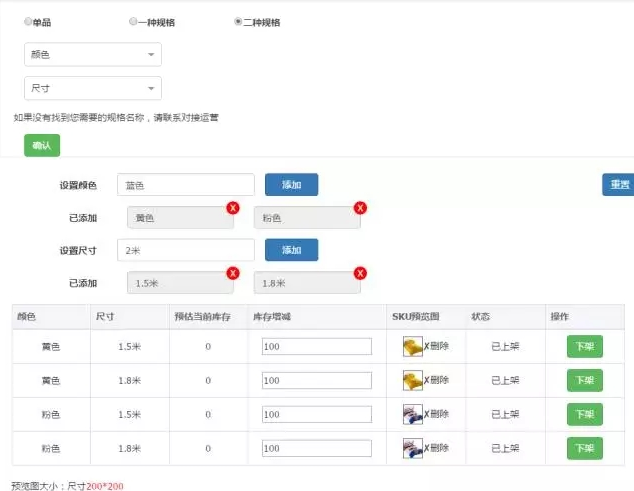
Task: Remove the added 粉色 color tag
Action: click(360, 207)
